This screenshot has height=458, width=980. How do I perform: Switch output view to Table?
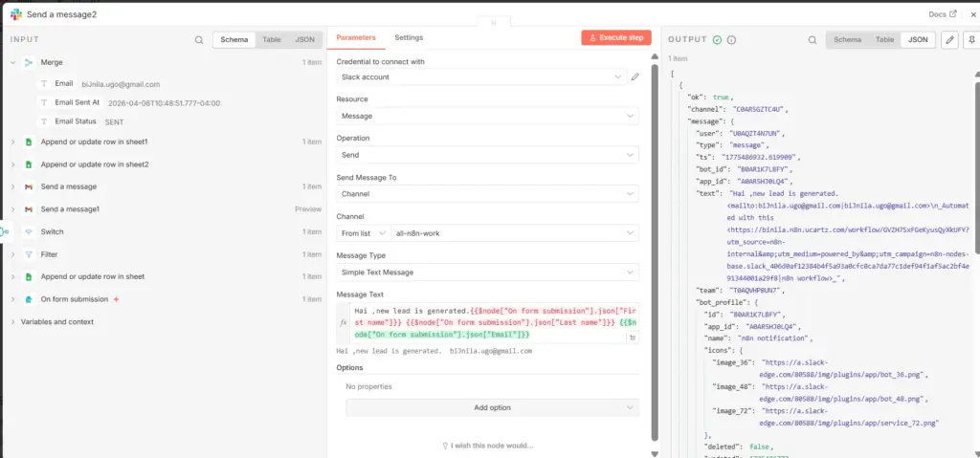[884, 39]
